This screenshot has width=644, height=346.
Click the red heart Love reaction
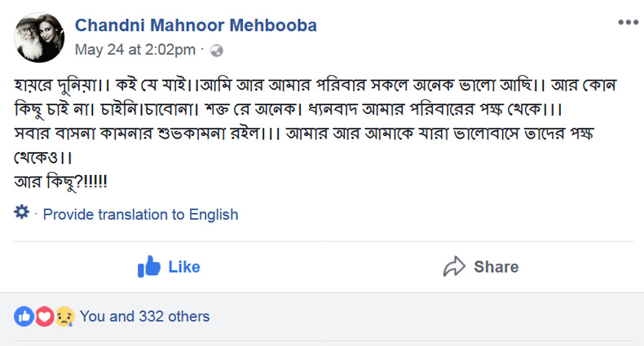(44, 317)
